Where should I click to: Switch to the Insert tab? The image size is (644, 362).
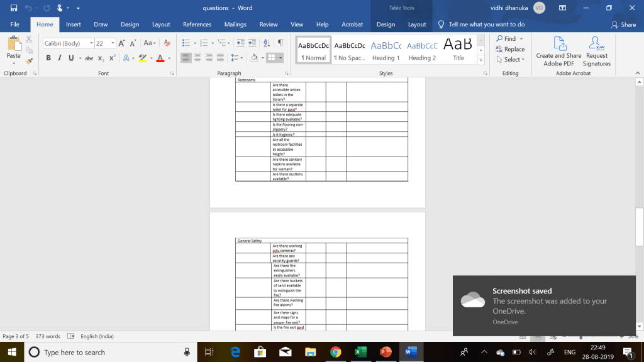pos(74,25)
